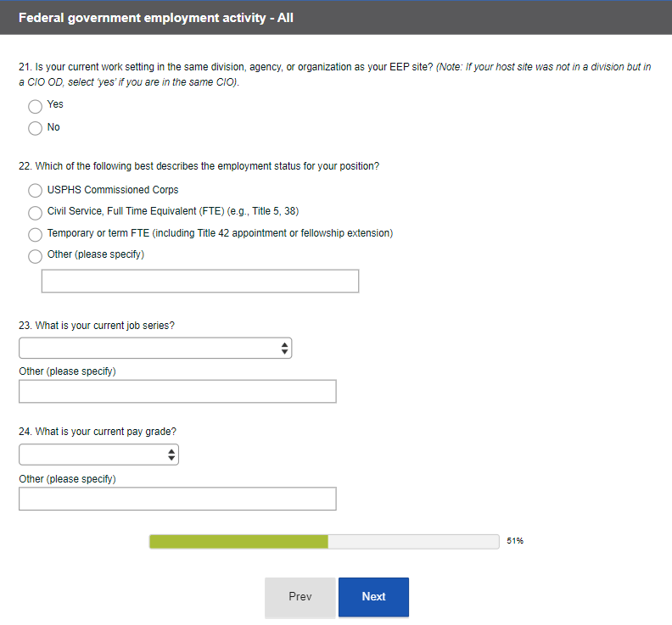
Task: Select Yes for question 21
Action: coord(35,106)
